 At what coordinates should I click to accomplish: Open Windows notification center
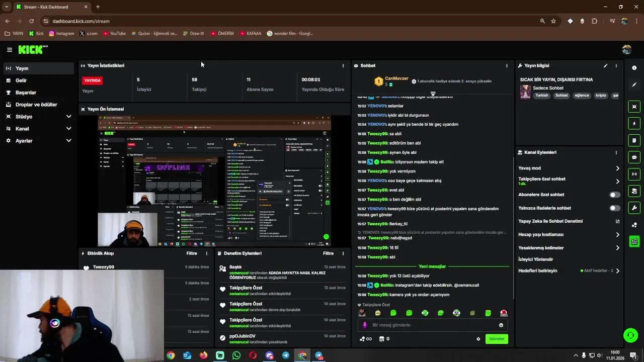[633, 355]
